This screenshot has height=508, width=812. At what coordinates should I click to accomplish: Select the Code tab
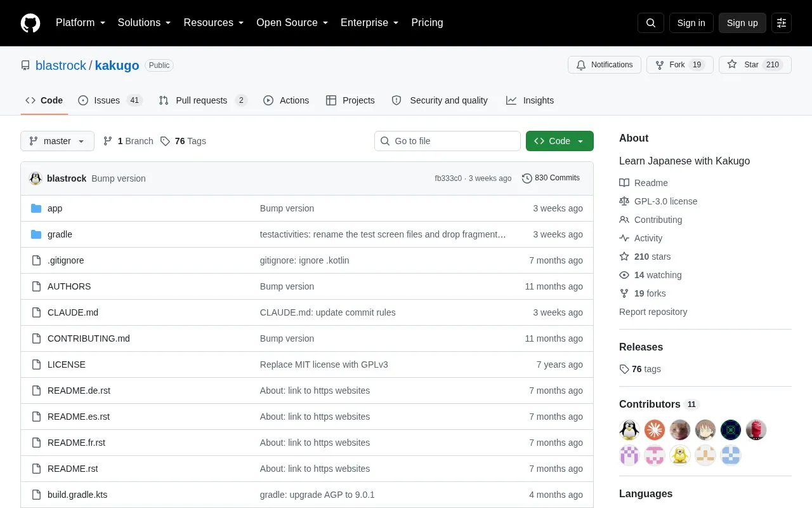point(44,100)
